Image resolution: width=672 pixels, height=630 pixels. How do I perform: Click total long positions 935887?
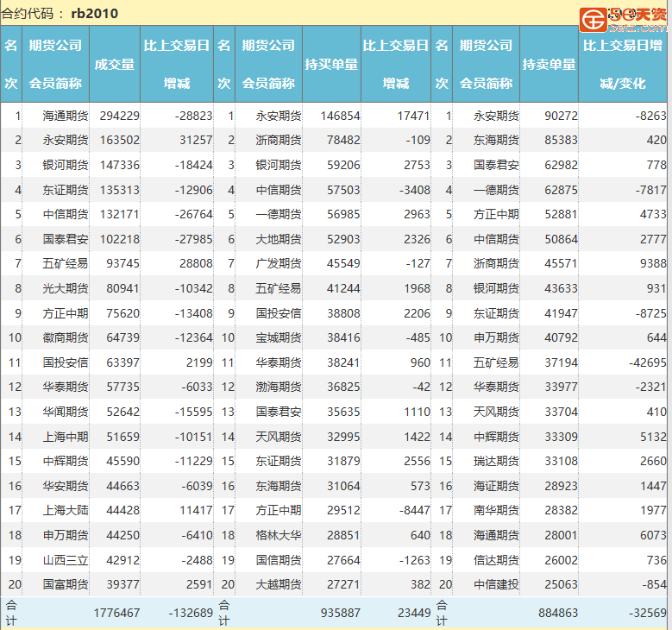(341, 614)
